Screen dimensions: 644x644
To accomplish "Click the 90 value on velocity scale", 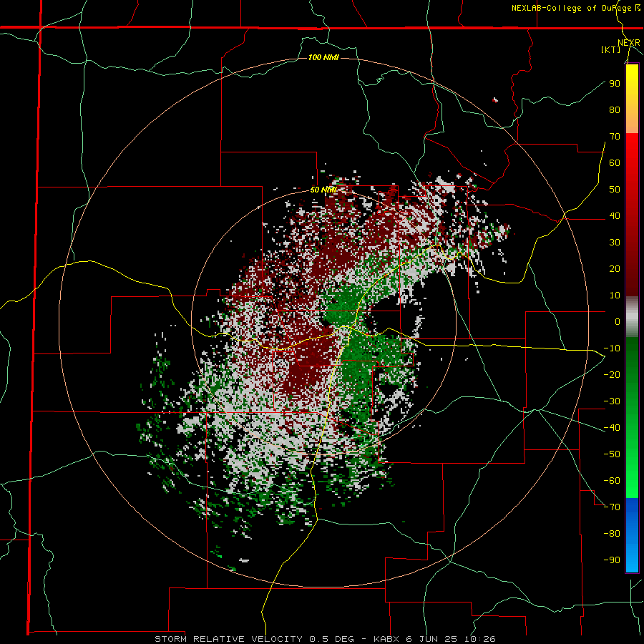I will point(615,84).
